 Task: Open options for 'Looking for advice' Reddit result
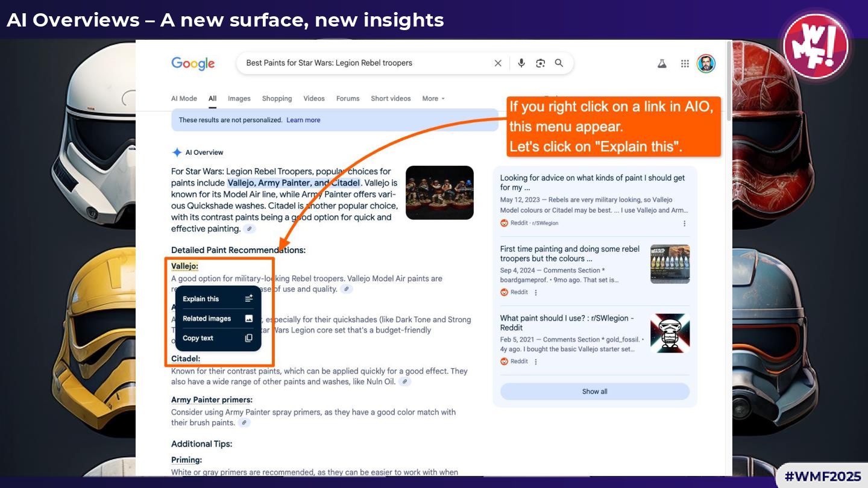(x=684, y=223)
